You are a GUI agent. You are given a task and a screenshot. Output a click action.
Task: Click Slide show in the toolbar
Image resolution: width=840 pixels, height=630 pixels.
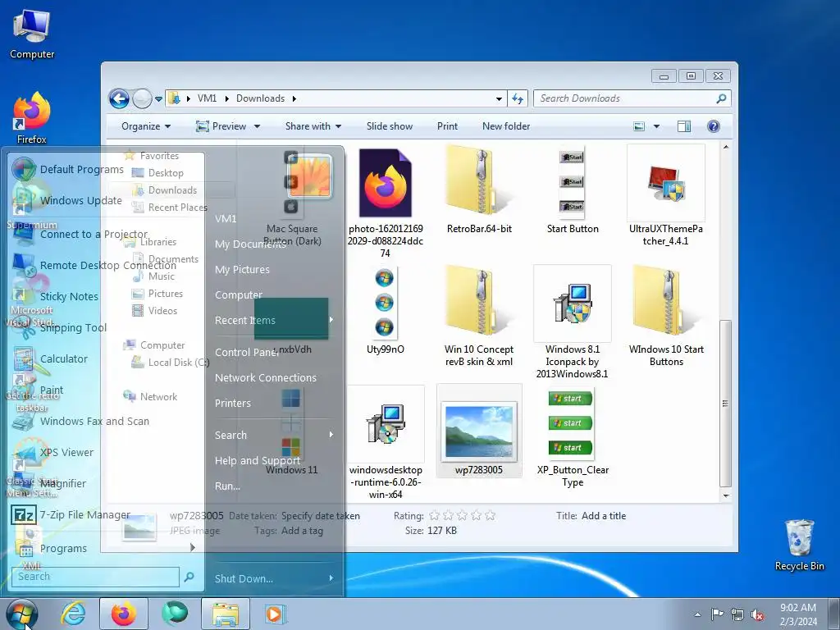click(x=390, y=126)
